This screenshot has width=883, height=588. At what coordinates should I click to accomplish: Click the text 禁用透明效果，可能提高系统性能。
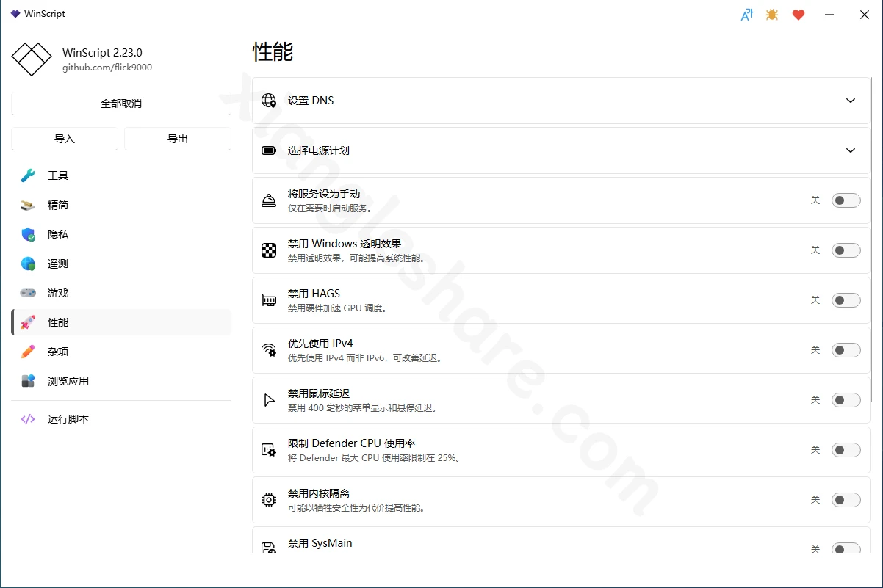pyautogui.click(x=357, y=258)
